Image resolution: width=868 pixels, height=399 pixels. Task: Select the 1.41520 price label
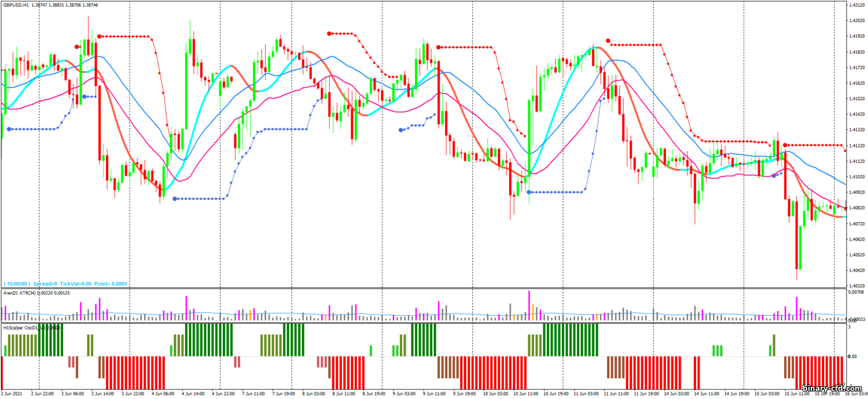pyautogui.click(x=856, y=99)
